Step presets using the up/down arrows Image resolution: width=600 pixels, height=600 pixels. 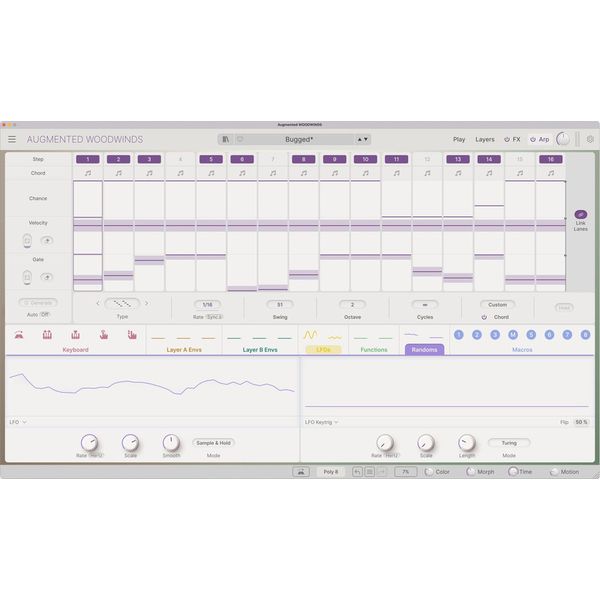(x=362, y=139)
